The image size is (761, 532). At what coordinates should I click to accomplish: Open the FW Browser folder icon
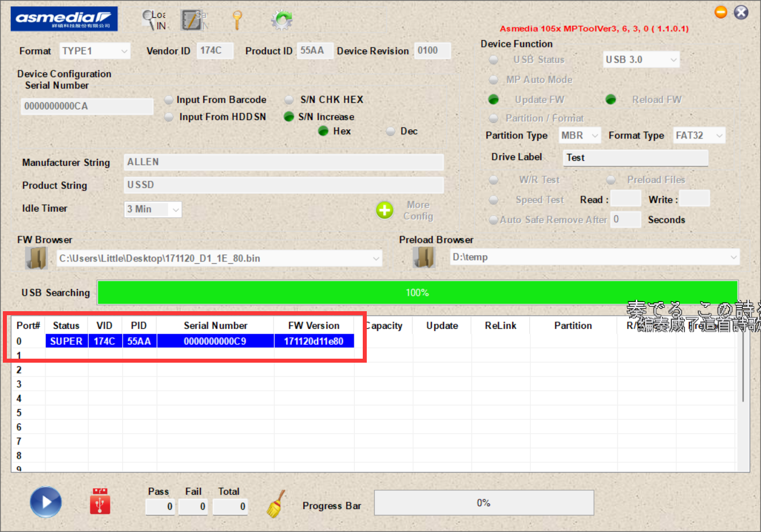click(x=37, y=258)
